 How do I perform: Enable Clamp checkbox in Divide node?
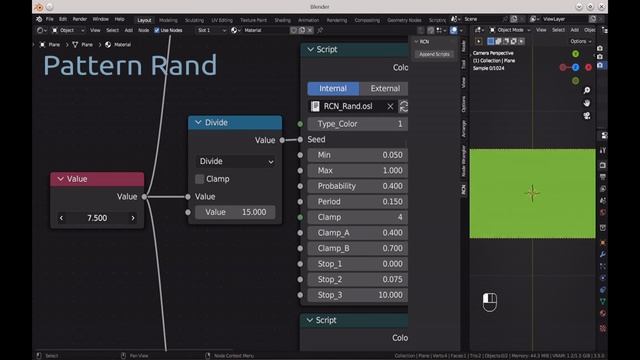(x=200, y=179)
